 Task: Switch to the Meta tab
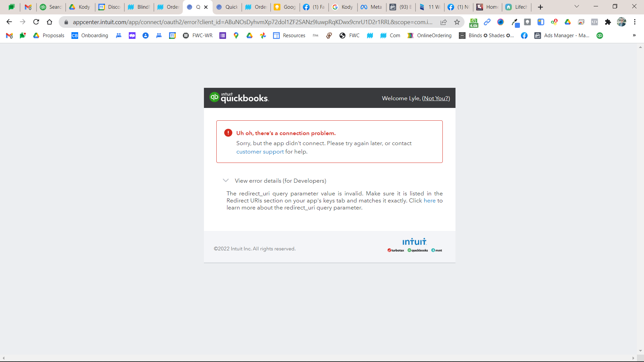tap(372, 7)
